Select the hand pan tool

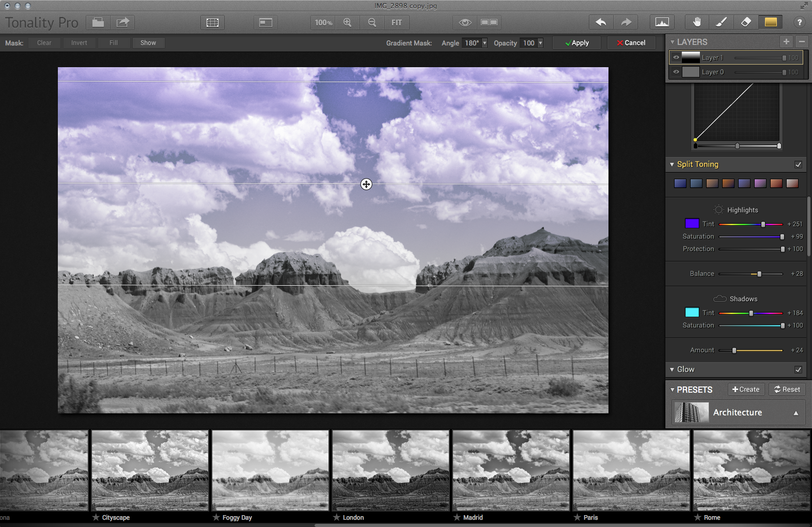point(697,22)
